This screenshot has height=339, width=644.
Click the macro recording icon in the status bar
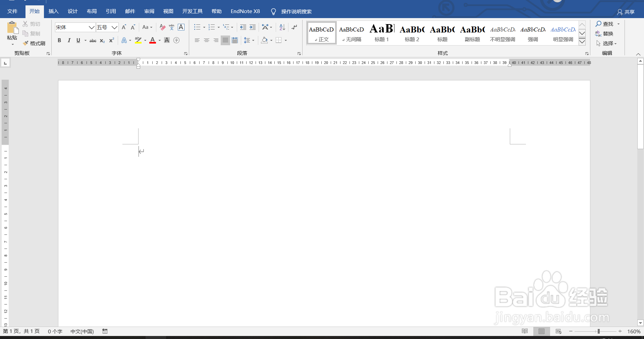coord(105,331)
